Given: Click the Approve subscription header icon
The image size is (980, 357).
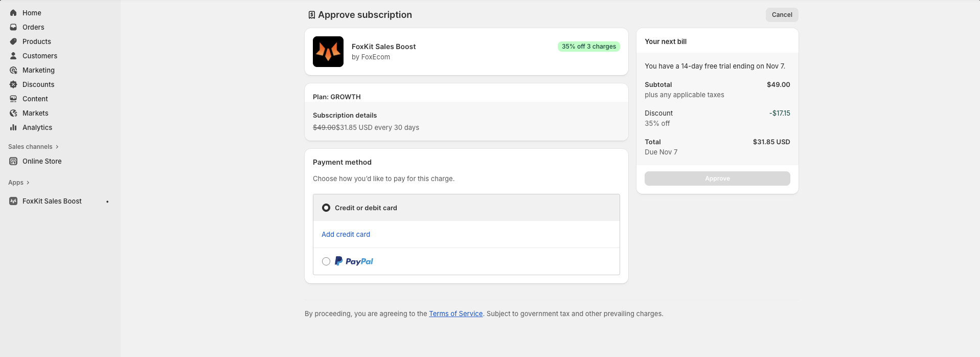Looking at the screenshot, I should pyautogui.click(x=311, y=15).
